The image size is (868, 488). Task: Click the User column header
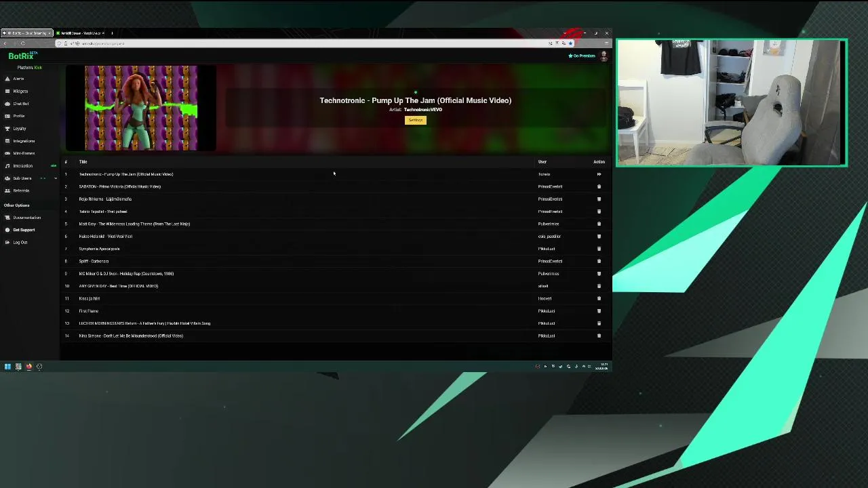[x=542, y=162]
